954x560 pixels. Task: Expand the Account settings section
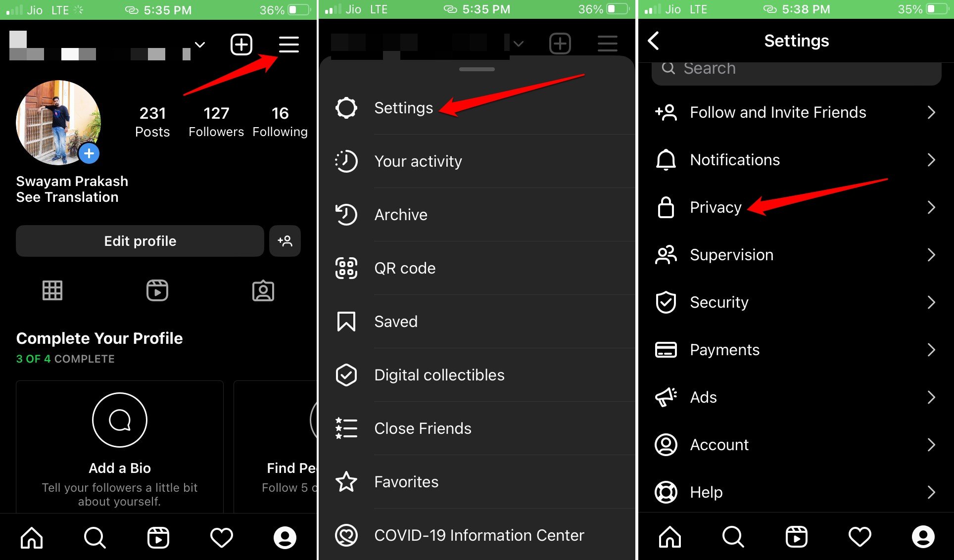click(x=795, y=445)
